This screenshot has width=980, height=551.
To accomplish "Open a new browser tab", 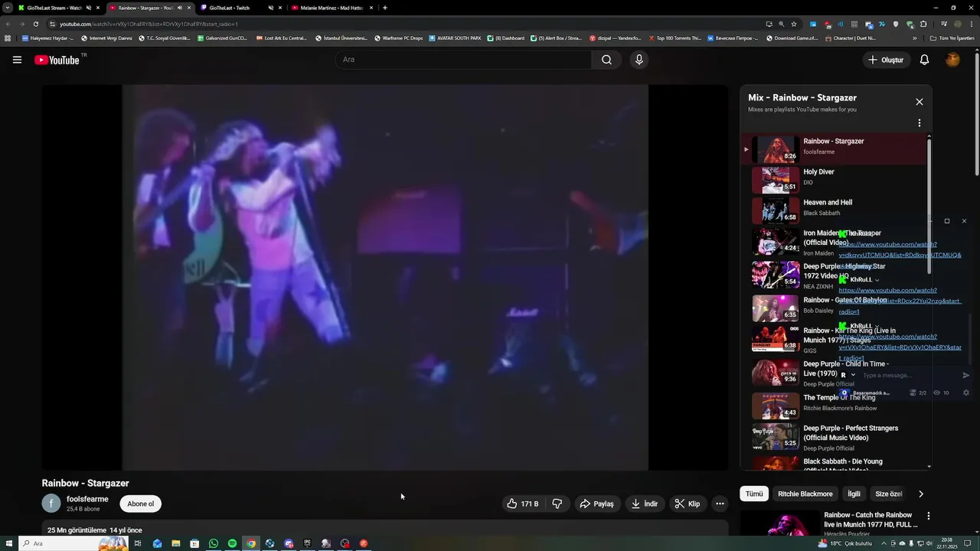I will (384, 8).
